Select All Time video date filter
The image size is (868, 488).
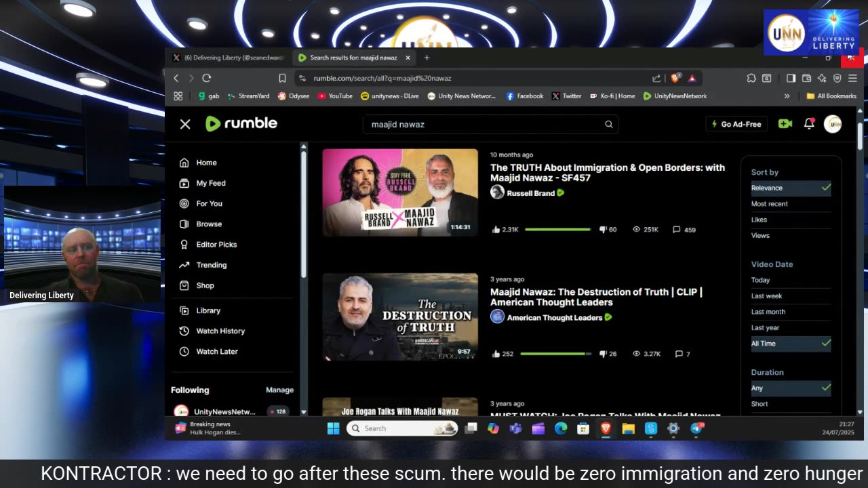[791, 344]
